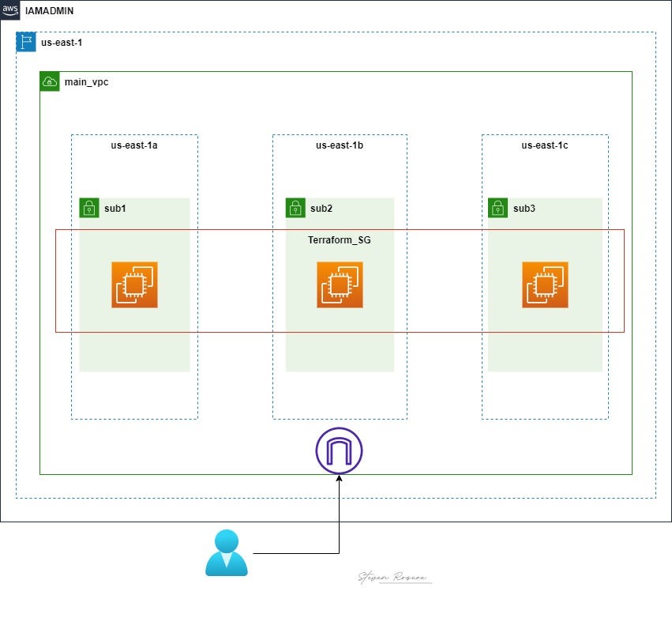
Task: Select the main_vpc text label
Action: click(x=87, y=81)
